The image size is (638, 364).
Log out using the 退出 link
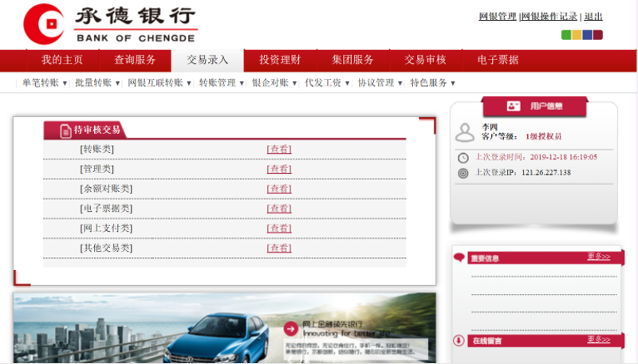593,17
